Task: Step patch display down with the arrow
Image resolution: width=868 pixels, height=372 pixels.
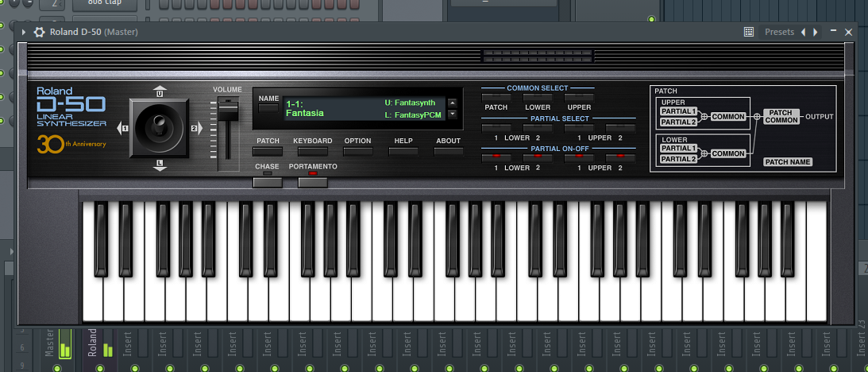Action: click(453, 114)
